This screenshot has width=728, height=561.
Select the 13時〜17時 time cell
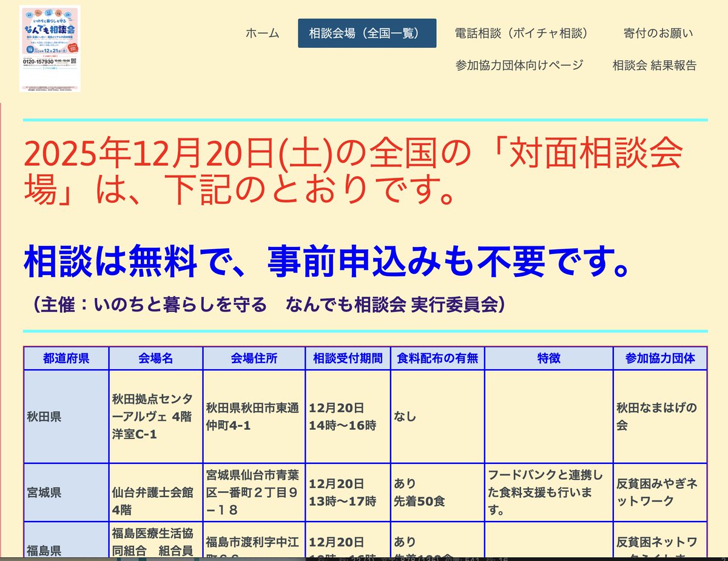click(348, 492)
